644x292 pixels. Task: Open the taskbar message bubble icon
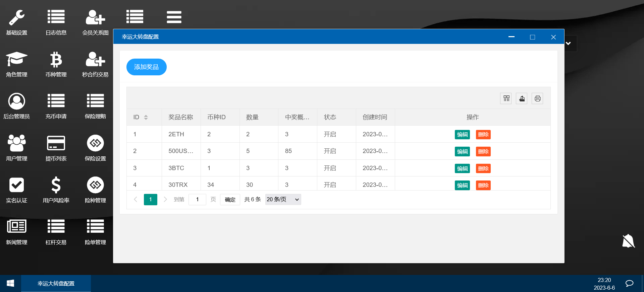click(629, 283)
